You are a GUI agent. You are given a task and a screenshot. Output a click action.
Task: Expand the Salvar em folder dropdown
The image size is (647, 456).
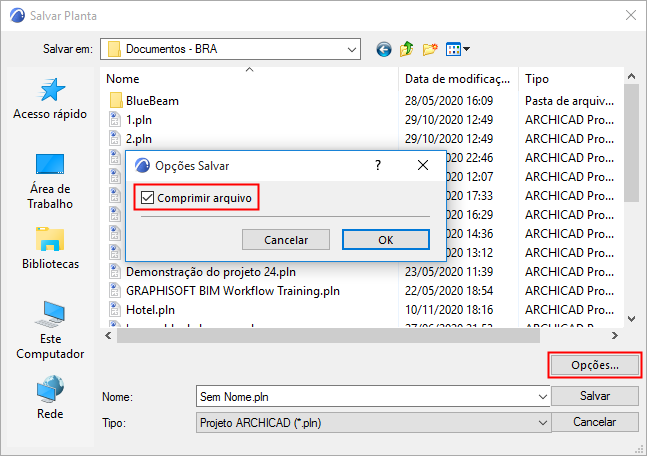coord(352,50)
